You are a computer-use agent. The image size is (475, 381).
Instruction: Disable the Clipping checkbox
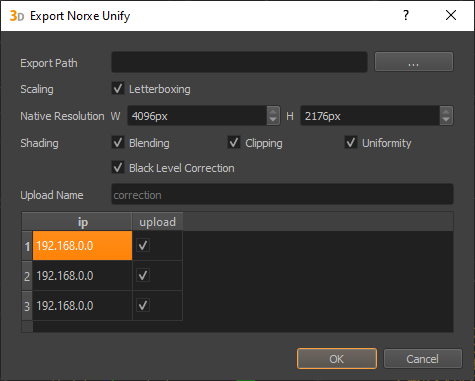point(234,142)
